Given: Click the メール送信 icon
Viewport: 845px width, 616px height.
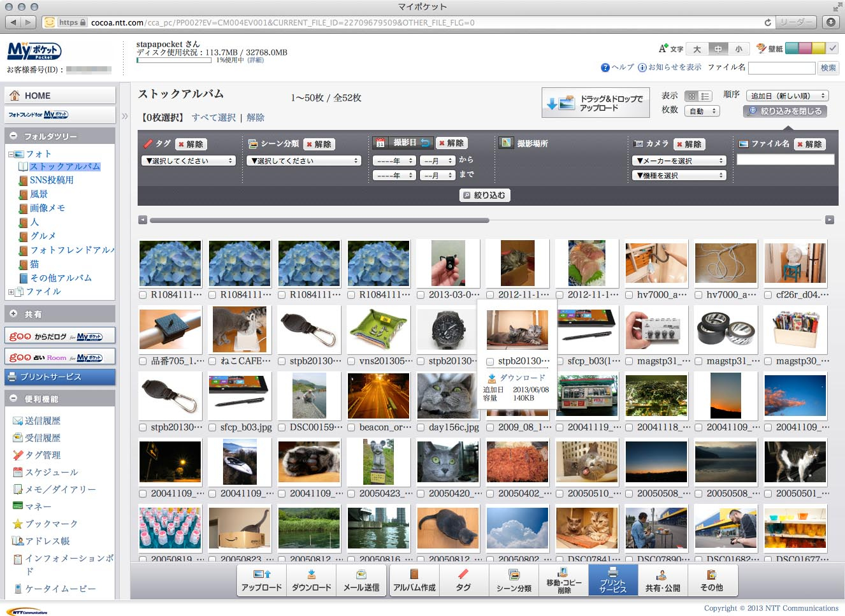Looking at the screenshot, I should 361,580.
